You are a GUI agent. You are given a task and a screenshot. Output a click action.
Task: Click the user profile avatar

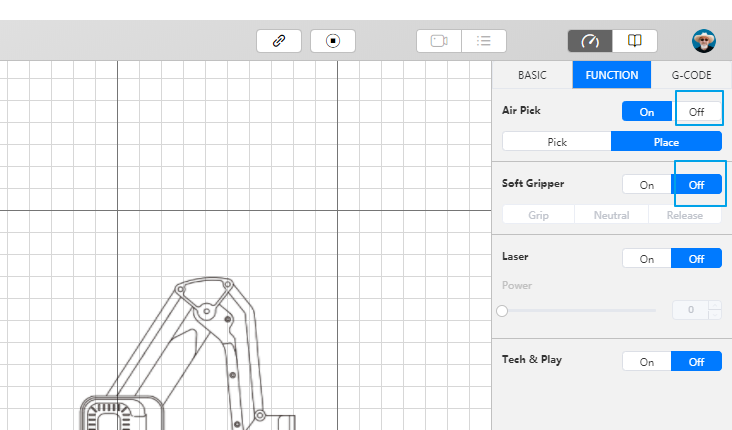[704, 41]
